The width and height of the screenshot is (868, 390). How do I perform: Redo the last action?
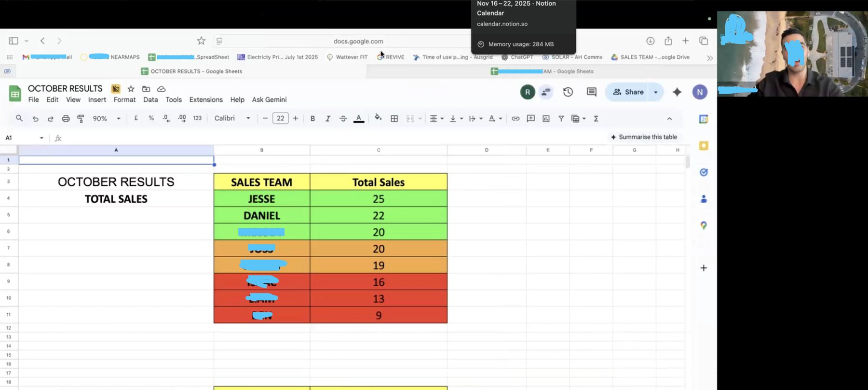point(50,119)
